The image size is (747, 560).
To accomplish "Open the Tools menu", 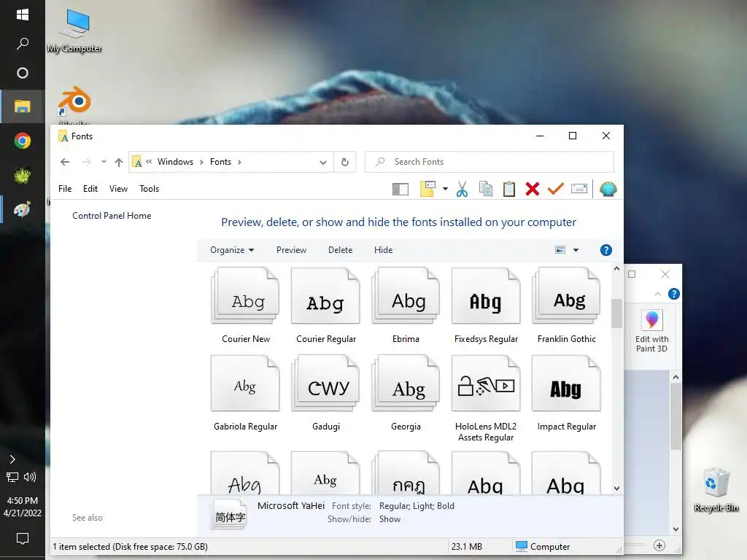I will click(x=149, y=189).
